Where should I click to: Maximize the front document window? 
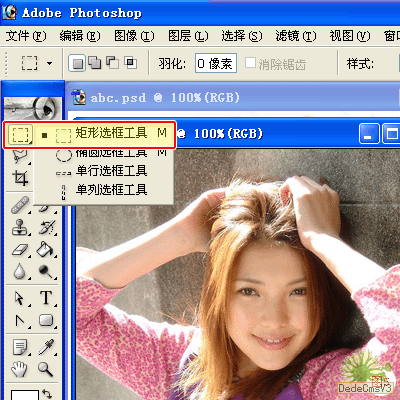click(391, 134)
